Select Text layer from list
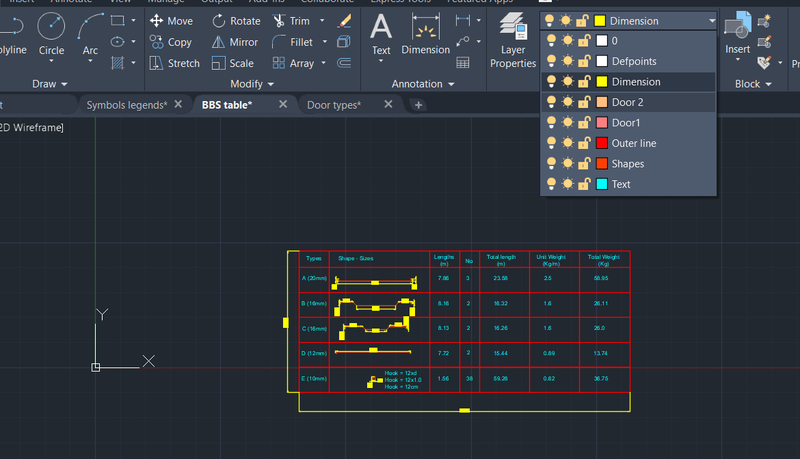Image resolution: width=800 pixels, height=459 pixels. click(x=629, y=184)
